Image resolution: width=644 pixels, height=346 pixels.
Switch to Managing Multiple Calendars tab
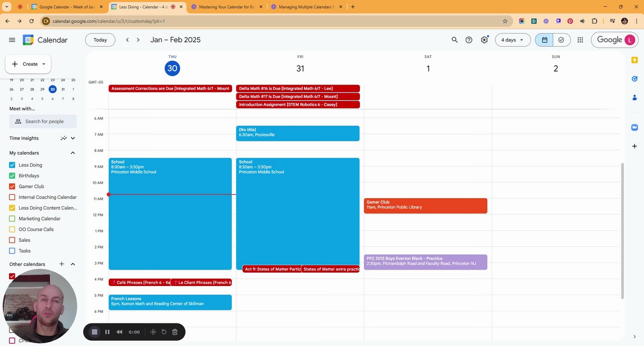(307, 7)
